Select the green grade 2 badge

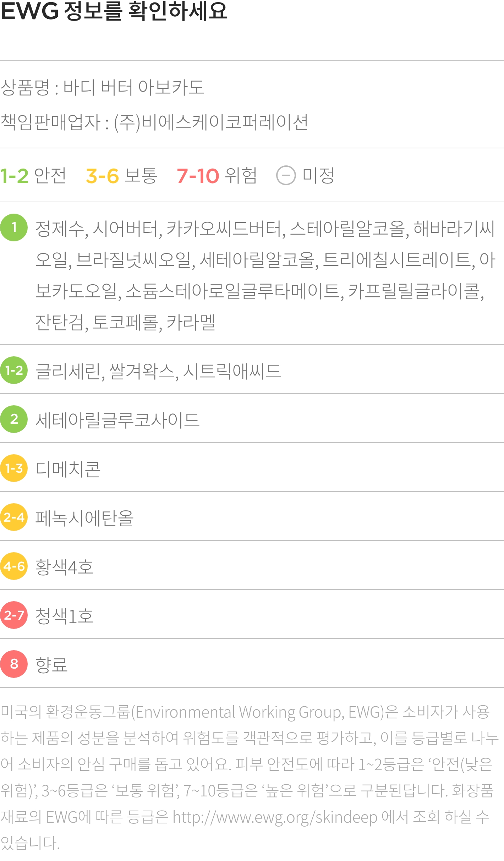point(14,419)
